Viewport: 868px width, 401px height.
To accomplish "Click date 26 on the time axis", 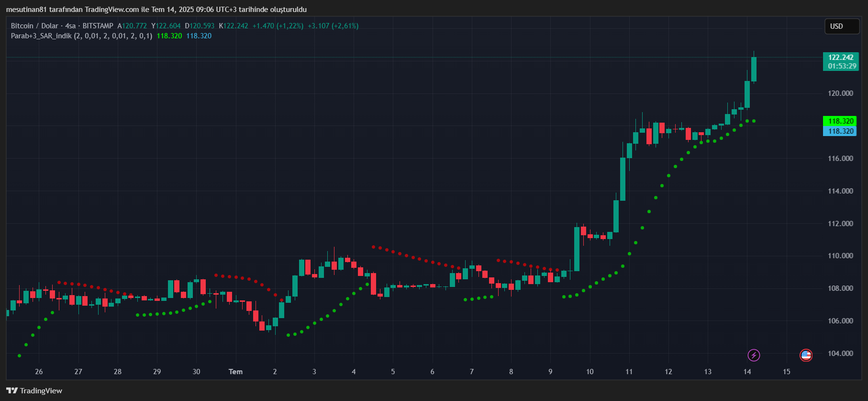I will [x=39, y=372].
